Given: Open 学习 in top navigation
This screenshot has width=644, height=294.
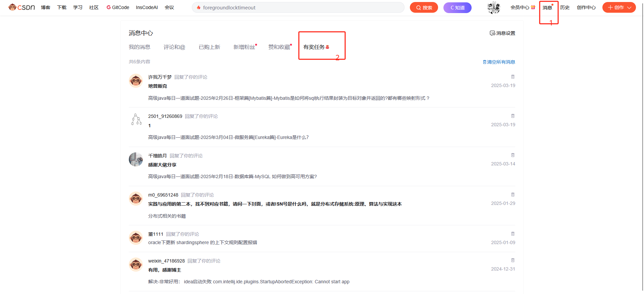Looking at the screenshot, I should (78, 7).
